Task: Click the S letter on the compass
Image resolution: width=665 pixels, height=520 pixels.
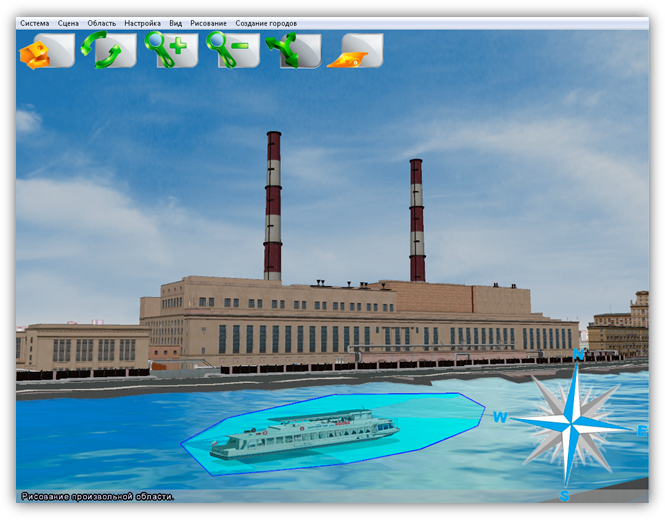Action: coord(564,496)
